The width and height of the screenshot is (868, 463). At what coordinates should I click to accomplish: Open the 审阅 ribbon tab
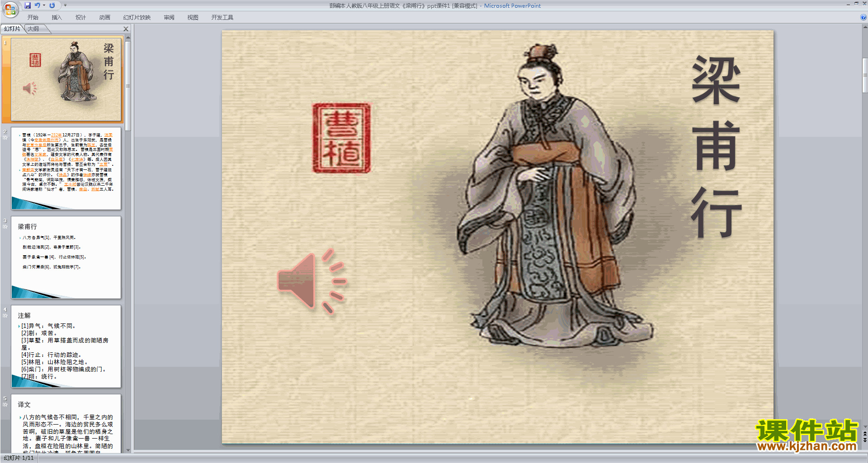pos(169,18)
